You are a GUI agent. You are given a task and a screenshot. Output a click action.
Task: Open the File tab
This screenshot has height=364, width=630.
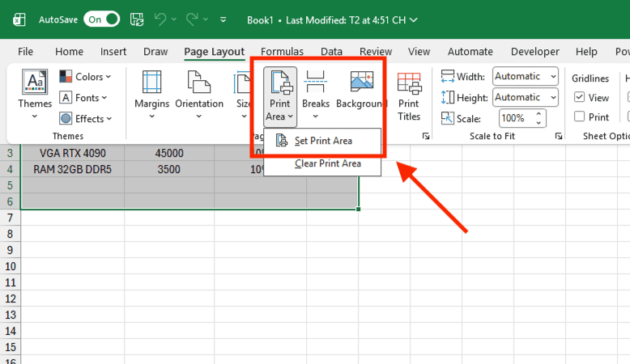(x=25, y=52)
